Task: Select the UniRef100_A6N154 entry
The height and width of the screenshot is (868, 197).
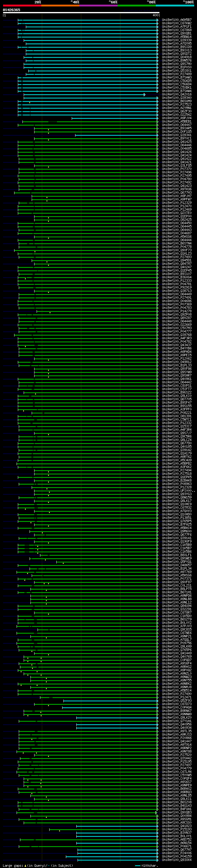Action: (x=177, y=843)
